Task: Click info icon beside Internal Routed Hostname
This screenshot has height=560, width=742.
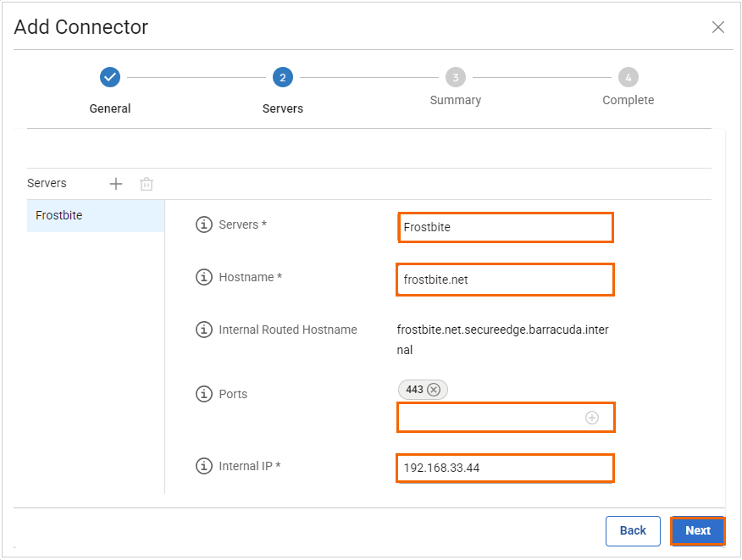Action: click(203, 330)
